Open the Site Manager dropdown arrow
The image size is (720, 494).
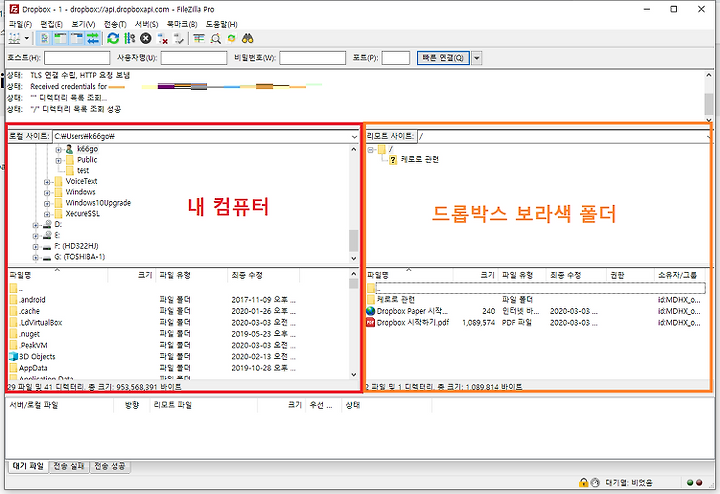tap(27, 39)
